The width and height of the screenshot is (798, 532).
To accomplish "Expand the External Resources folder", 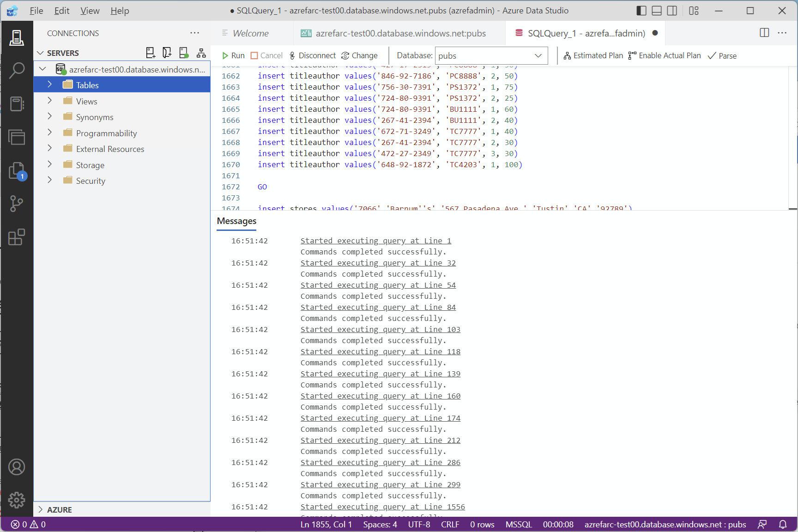I will pos(49,148).
